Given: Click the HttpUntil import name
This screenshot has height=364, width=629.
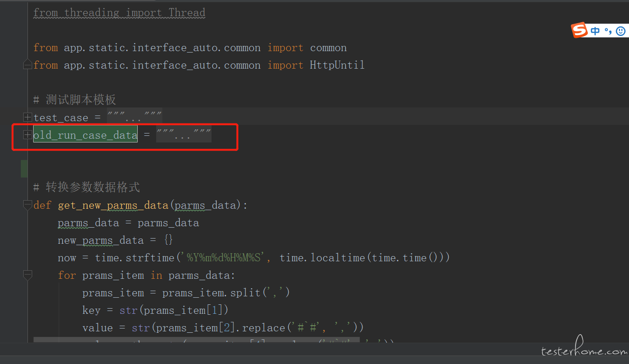Looking at the screenshot, I should (337, 65).
